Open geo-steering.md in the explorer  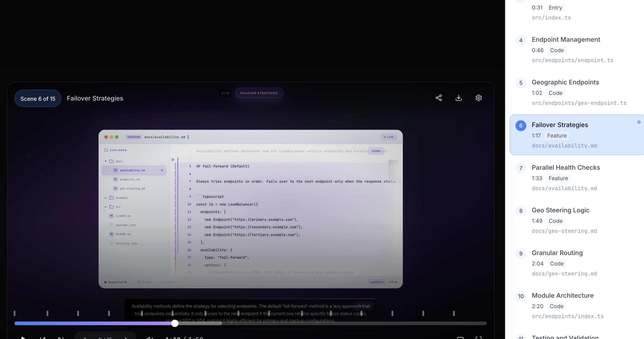pyautogui.click(x=132, y=189)
